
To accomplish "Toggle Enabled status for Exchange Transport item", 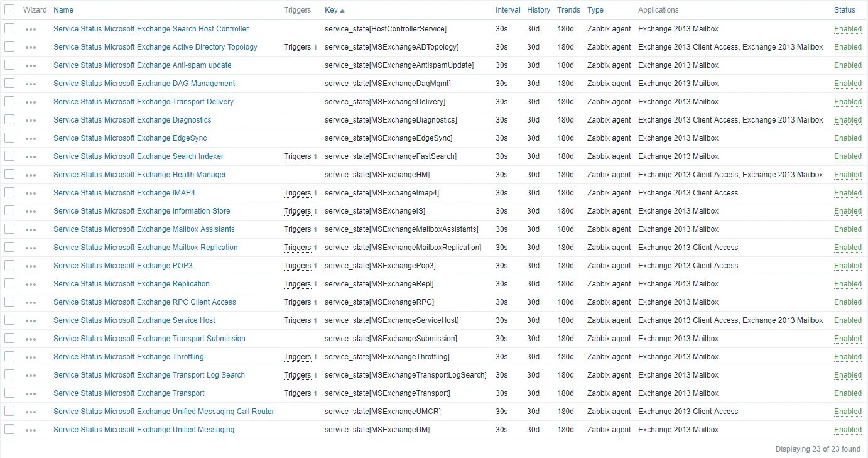I will (x=848, y=393).
